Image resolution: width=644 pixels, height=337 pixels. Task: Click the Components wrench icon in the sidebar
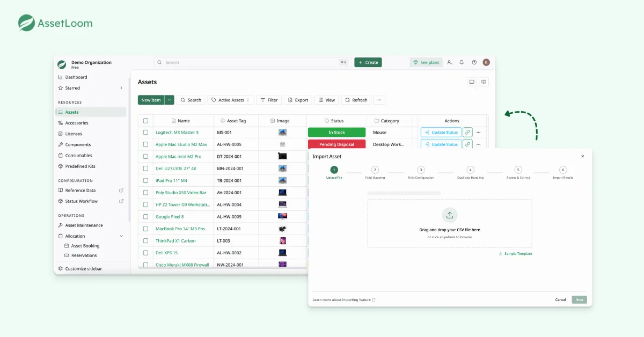click(61, 144)
